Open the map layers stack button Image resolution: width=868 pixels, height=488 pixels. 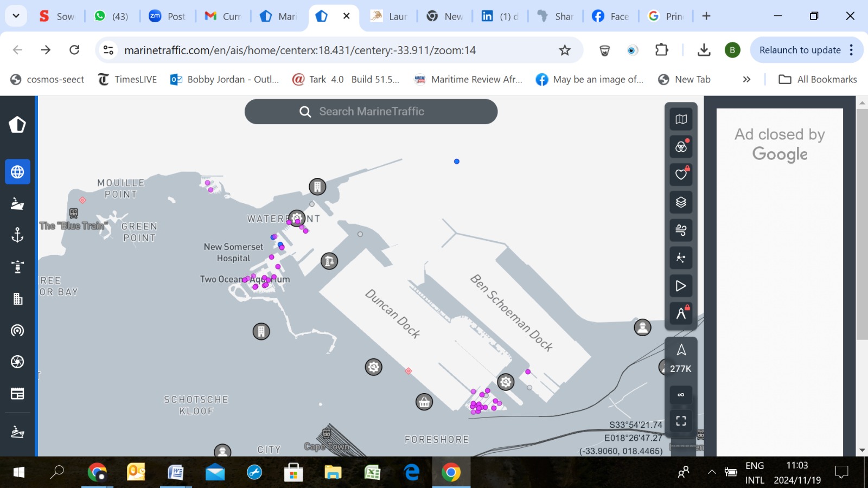point(681,202)
